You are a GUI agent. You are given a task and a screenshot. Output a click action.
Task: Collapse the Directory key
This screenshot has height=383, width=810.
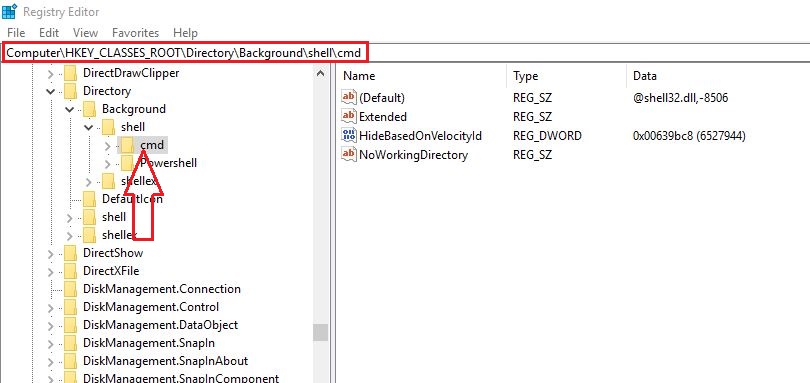click(x=50, y=91)
